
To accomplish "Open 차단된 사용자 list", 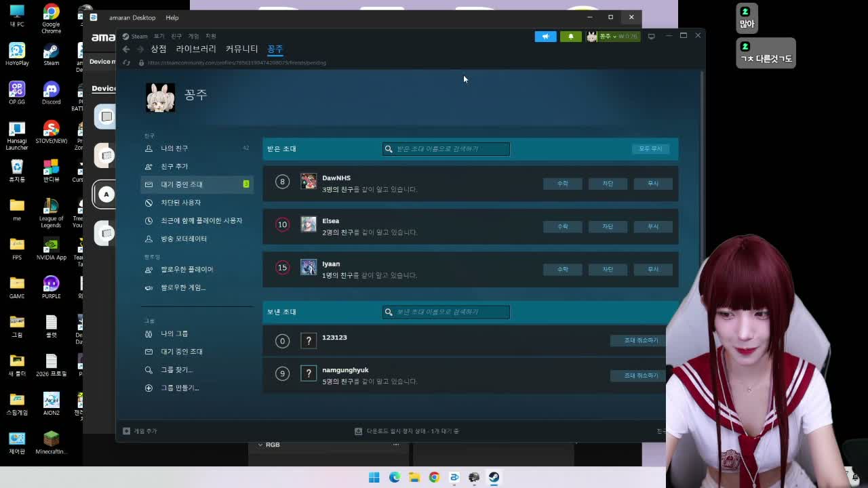I will (x=197, y=203).
